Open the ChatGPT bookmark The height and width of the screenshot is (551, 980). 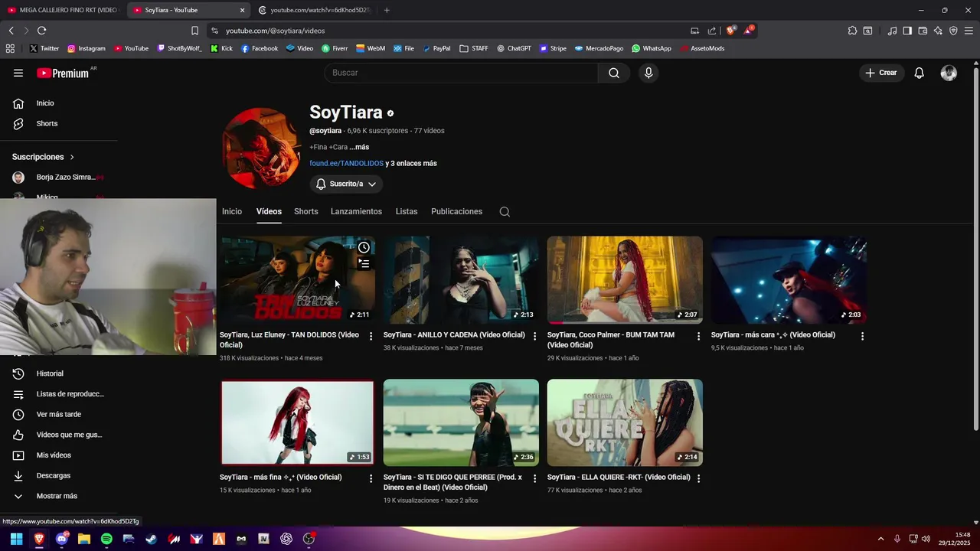pyautogui.click(x=514, y=48)
